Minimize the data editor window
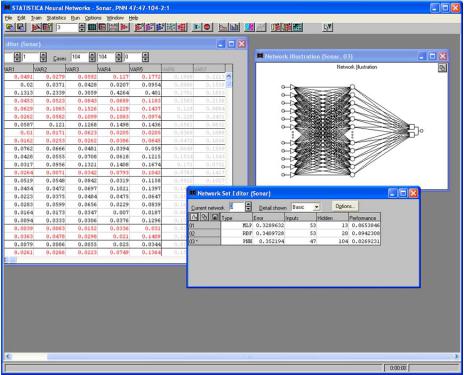 tap(221, 44)
